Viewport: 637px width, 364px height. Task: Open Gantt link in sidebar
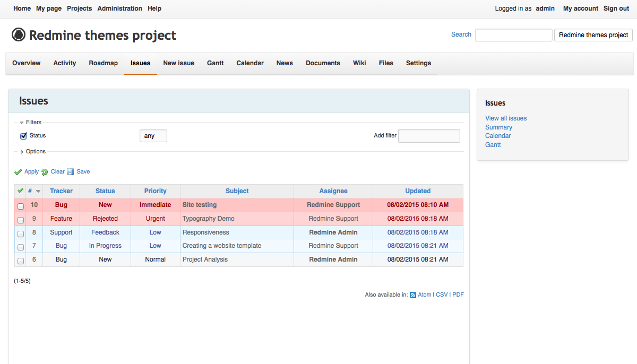493,145
